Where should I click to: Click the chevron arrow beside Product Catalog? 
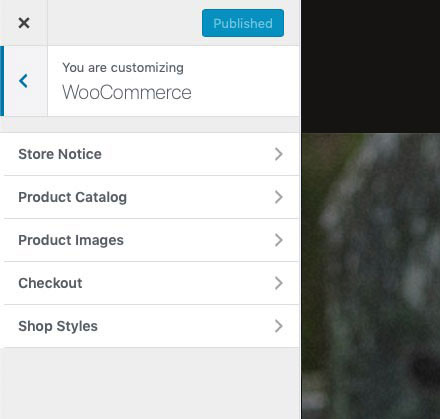(x=279, y=197)
